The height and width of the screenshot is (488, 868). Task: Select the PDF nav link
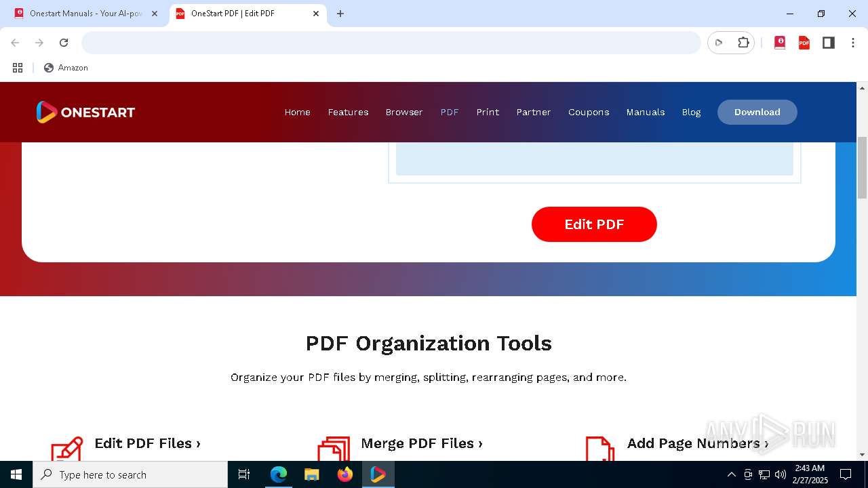point(450,112)
